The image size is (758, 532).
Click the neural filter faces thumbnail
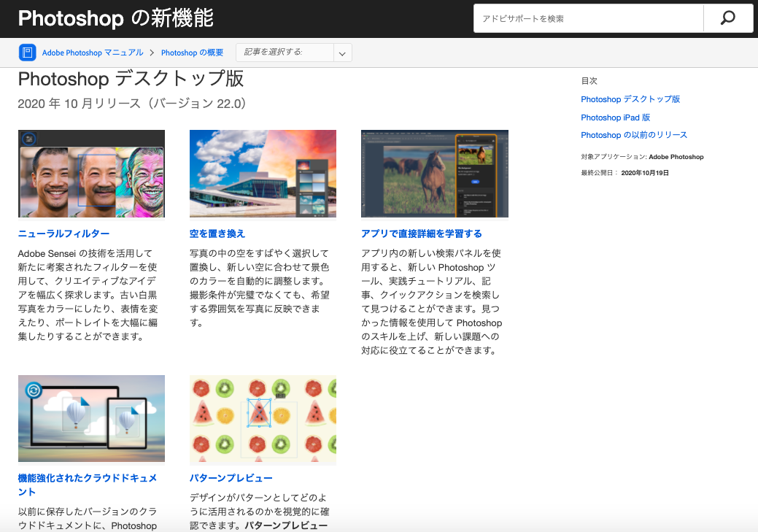coord(91,174)
